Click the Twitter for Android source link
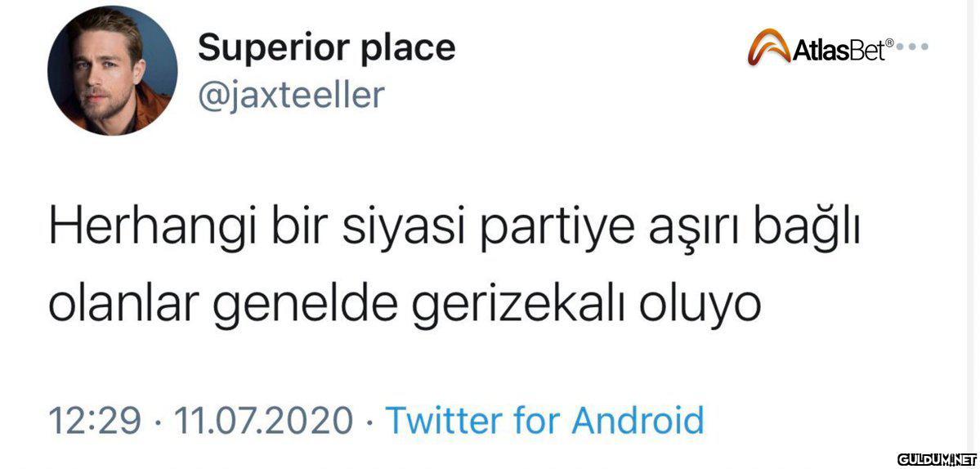This screenshot has height=469, width=980. (x=544, y=420)
